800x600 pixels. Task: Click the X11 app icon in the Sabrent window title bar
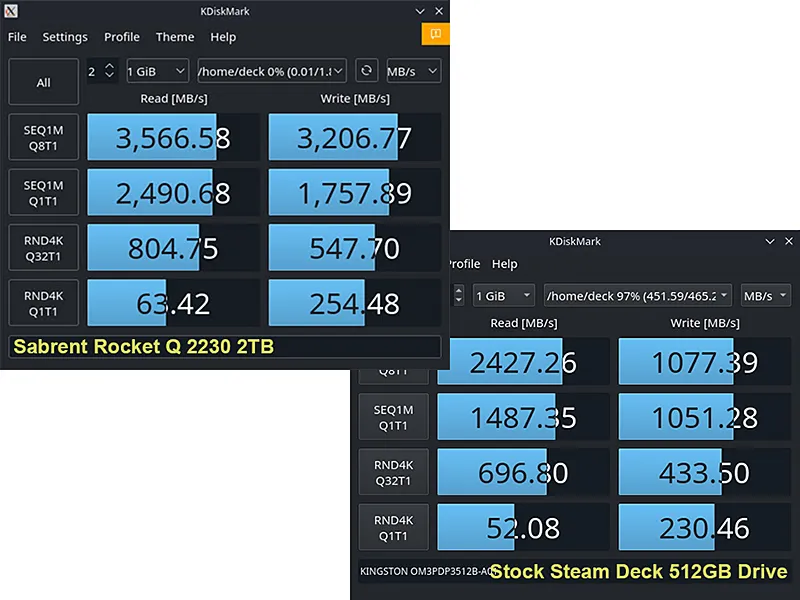pyautogui.click(x=11, y=11)
